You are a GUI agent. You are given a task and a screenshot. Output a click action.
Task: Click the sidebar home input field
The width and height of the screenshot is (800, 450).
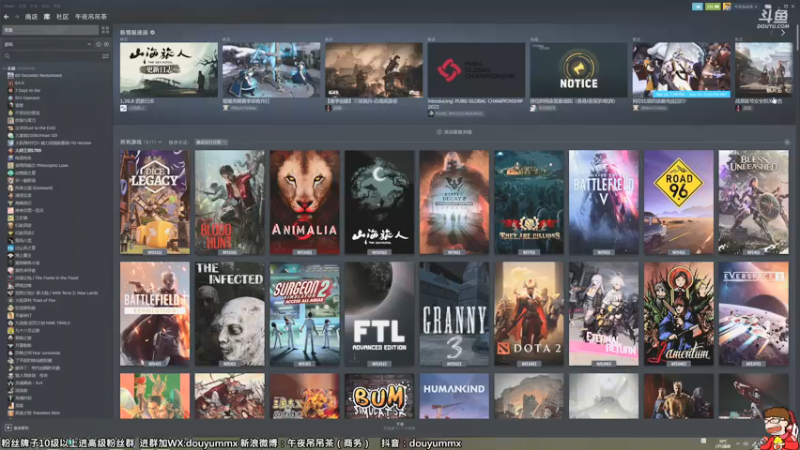pyautogui.click(x=50, y=30)
